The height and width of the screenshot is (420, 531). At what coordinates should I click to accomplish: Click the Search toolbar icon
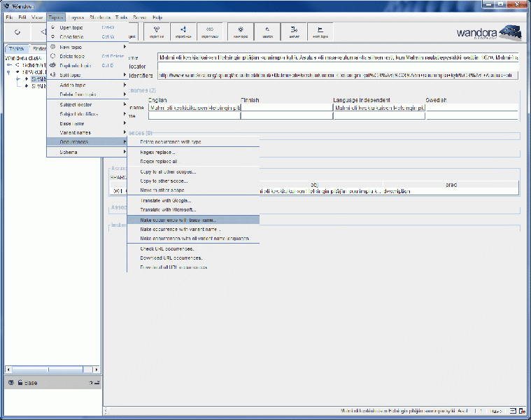(x=268, y=31)
